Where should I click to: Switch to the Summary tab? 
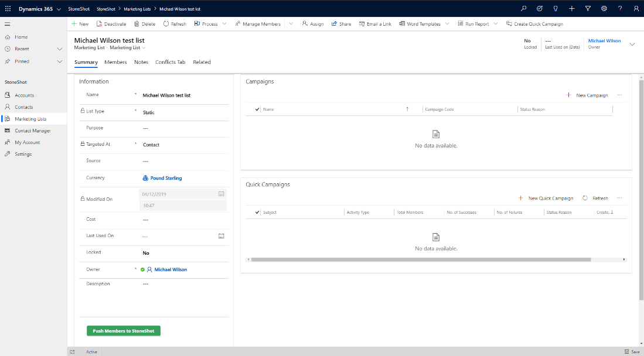point(86,62)
